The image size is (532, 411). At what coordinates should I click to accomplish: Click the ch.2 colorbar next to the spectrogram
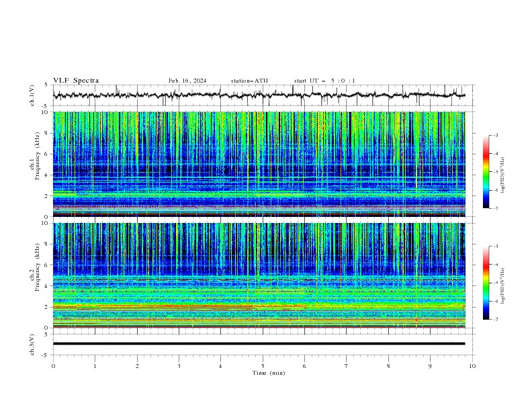point(486,283)
